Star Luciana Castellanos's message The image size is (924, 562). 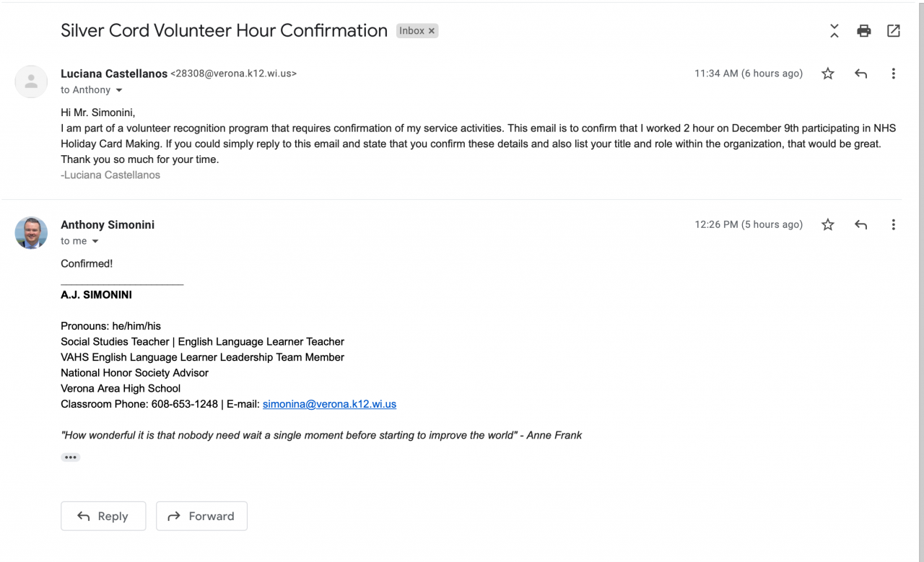coord(828,74)
